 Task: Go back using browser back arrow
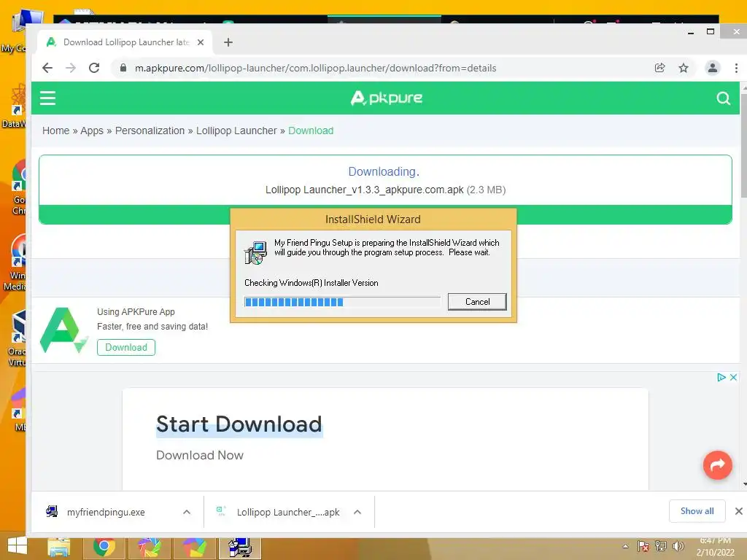click(47, 68)
